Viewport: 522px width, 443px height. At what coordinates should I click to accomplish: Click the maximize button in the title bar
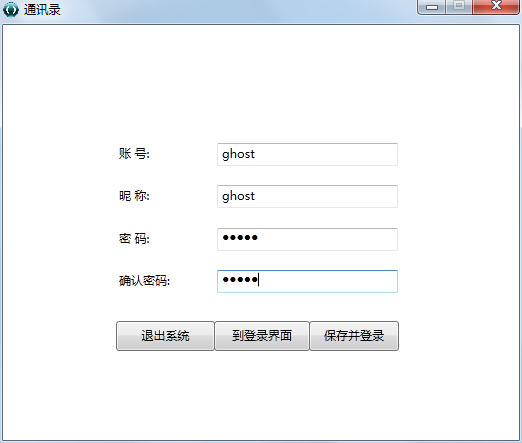[459, 7]
